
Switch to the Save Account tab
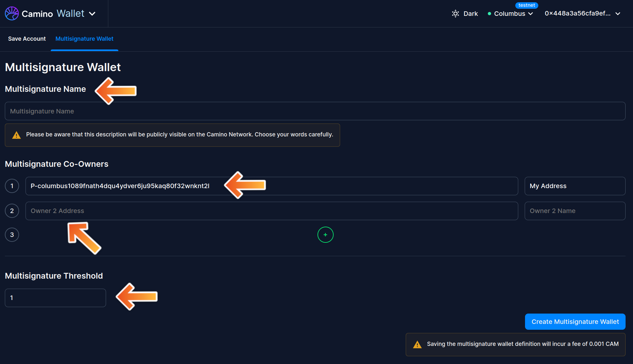tap(27, 39)
